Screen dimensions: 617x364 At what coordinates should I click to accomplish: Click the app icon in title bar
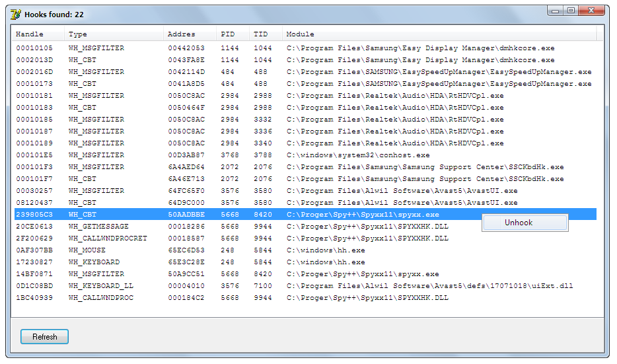click(x=15, y=13)
